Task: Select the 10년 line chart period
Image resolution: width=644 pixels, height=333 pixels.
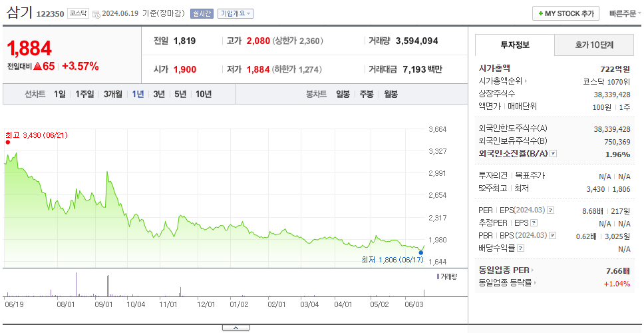Action: (x=204, y=94)
